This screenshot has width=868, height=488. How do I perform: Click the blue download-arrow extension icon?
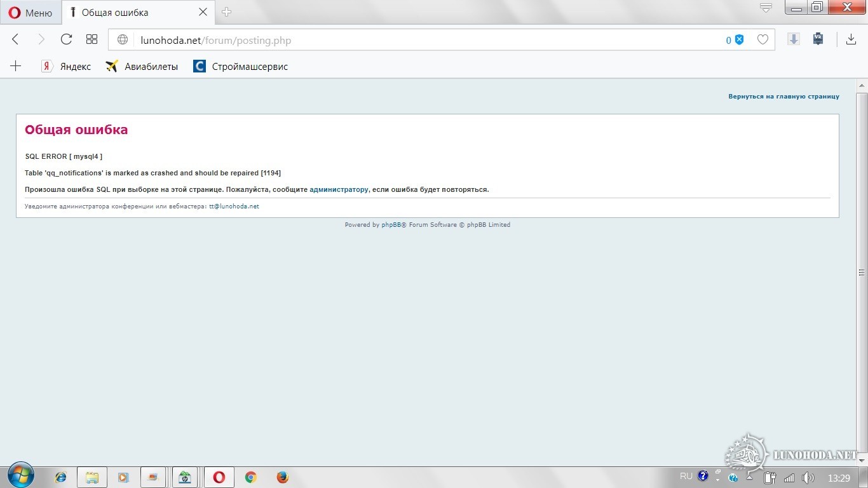pyautogui.click(x=794, y=39)
